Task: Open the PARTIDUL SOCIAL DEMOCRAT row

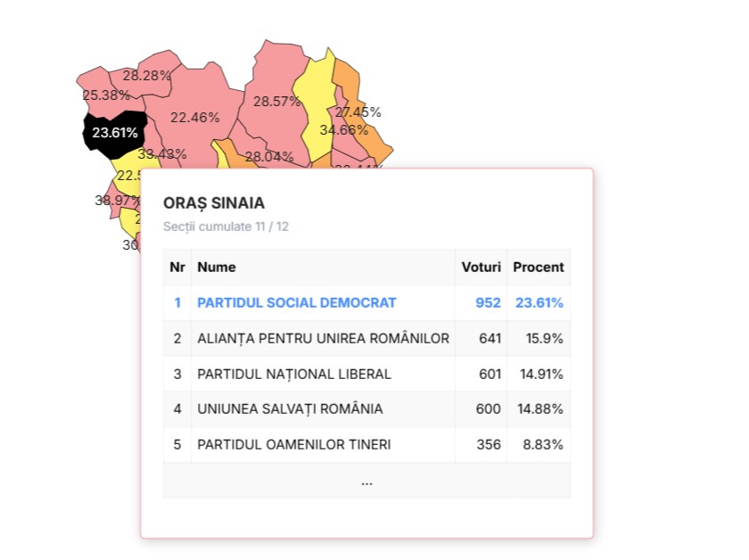Action: [x=297, y=302]
